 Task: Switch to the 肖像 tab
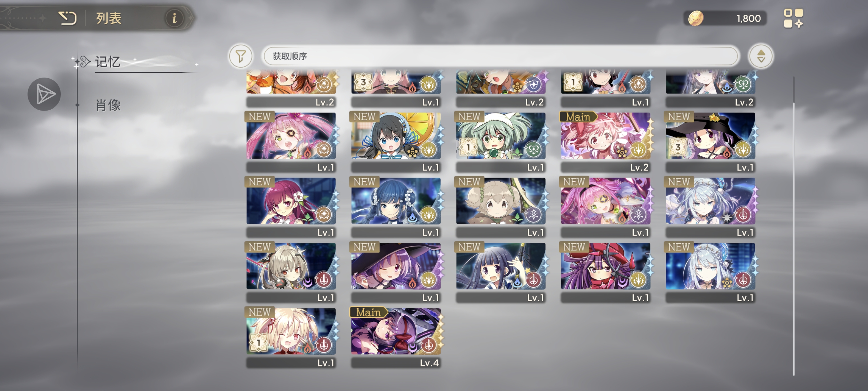(x=108, y=105)
